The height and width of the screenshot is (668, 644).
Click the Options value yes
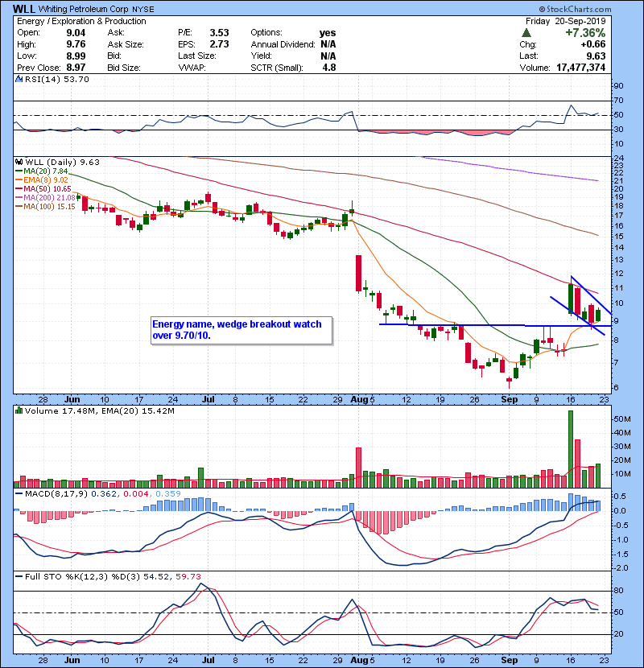[328, 33]
